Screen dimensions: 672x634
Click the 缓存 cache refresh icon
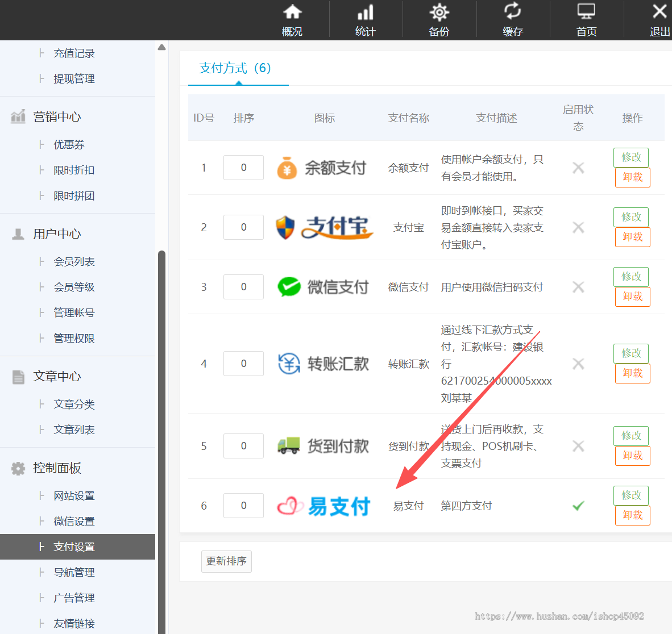(513, 11)
